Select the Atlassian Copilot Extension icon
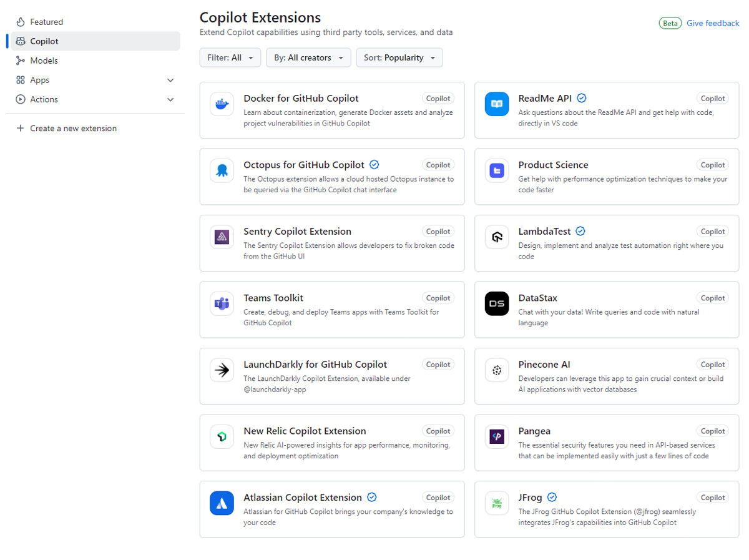Viewport: 749px width, 560px height. (x=222, y=503)
